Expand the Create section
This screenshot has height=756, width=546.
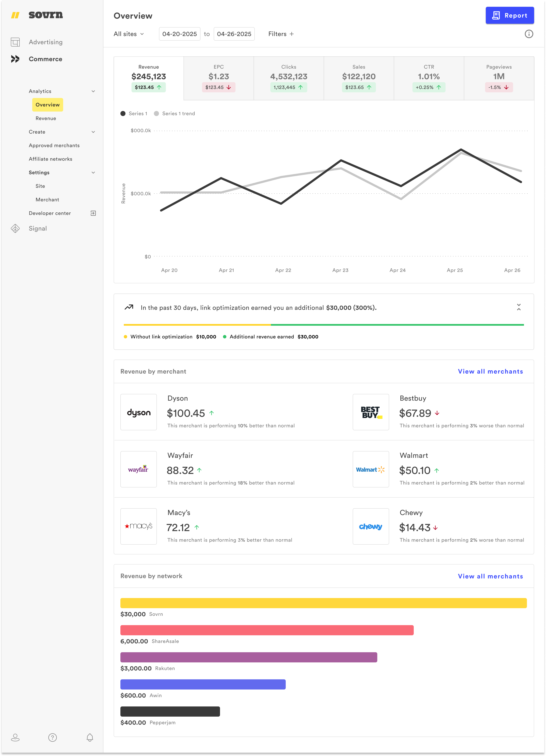93,132
